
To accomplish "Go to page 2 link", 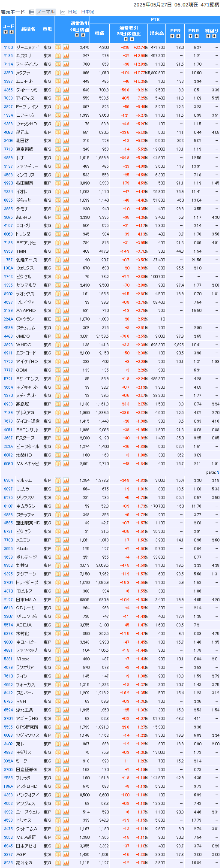I will 218,472.
